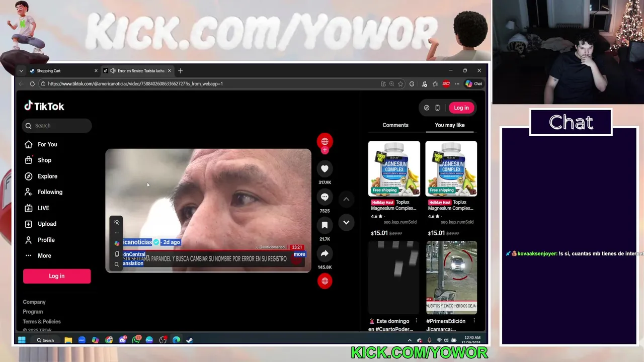Click the top-right Log in button
Image resolution: width=644 pixels, height=362 pixels.
(461, 108)
